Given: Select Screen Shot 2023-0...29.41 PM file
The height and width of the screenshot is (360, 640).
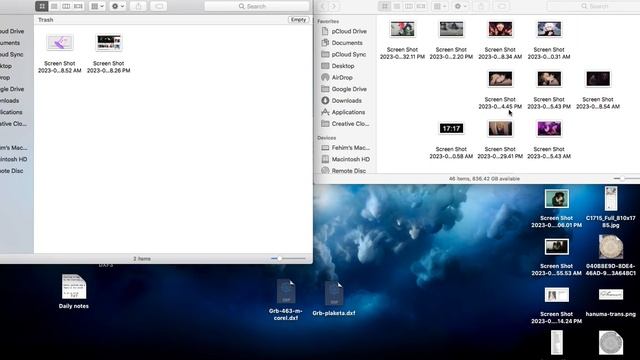Looking at the screenshot, I should click(x=500, y=140).
